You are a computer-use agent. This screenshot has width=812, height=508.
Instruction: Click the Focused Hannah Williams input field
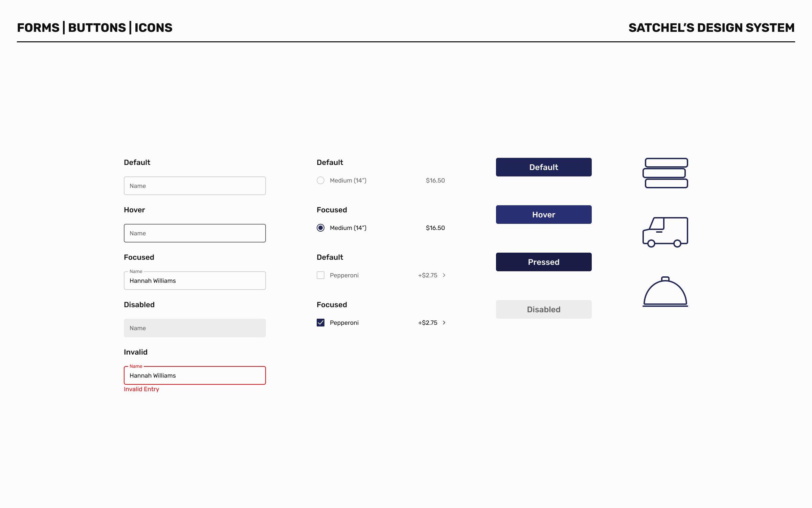pyautogui.click(x=195, y=281)
